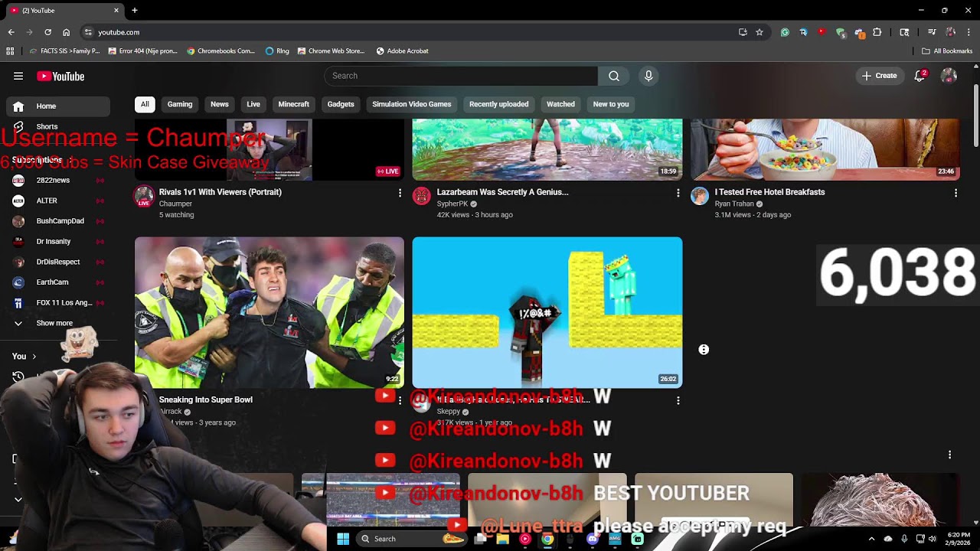Select the News filter chip

220,104
